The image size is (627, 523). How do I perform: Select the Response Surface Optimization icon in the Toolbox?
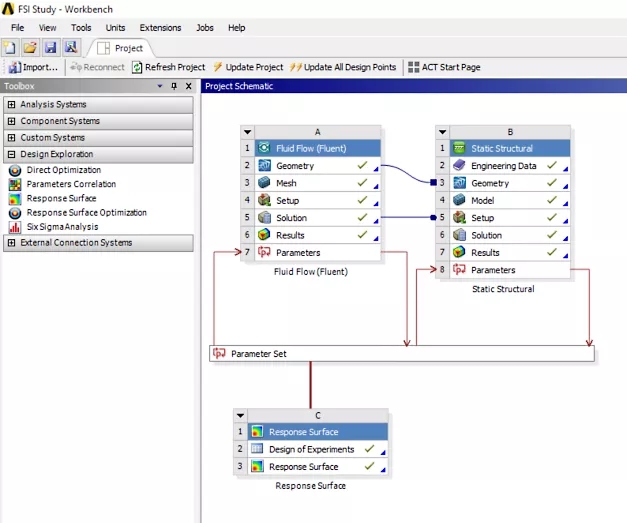point(15,213)
